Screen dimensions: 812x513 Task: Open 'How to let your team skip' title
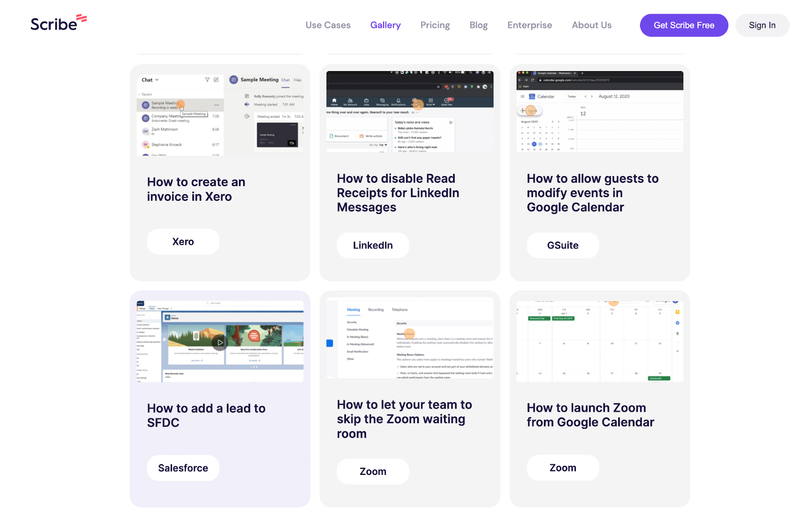point(404,419)
